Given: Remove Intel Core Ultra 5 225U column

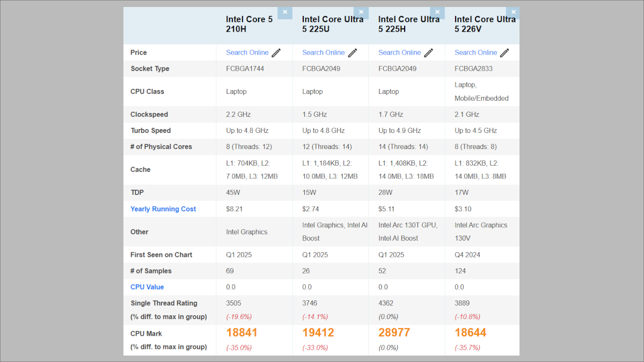Looking at the screenshot, I should (x=361, y=12).
